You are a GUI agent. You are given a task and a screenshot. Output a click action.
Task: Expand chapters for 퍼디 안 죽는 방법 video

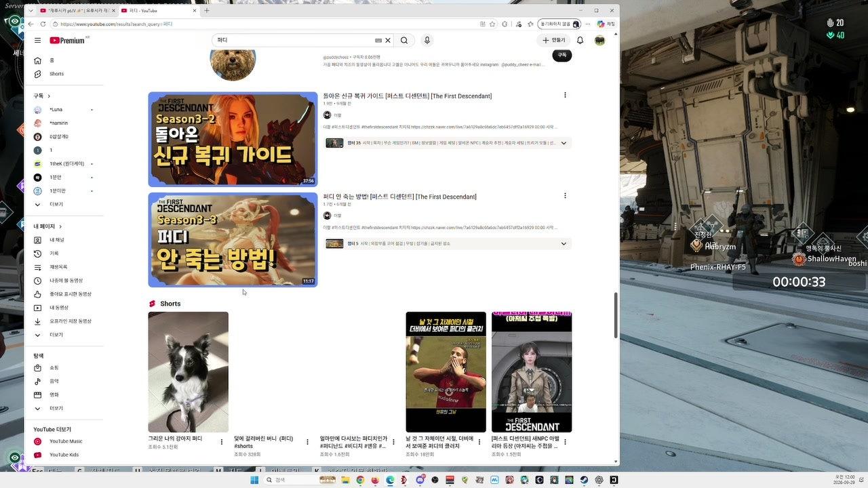564,243
